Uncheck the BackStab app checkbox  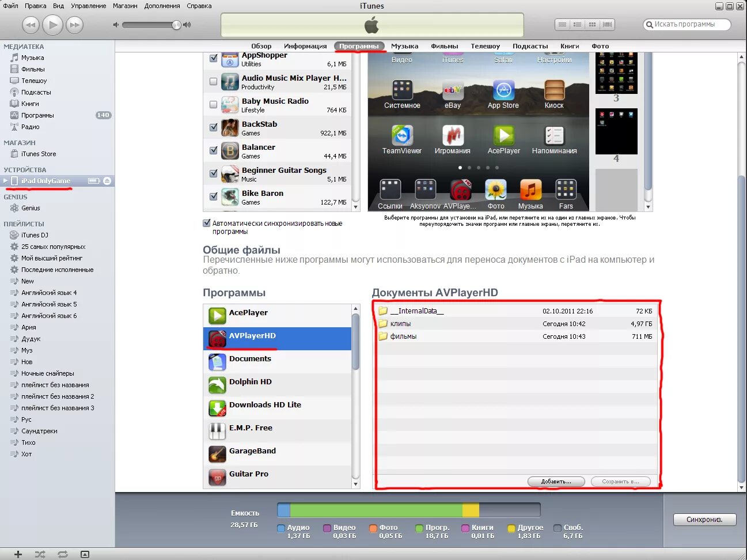pos(214,127)
